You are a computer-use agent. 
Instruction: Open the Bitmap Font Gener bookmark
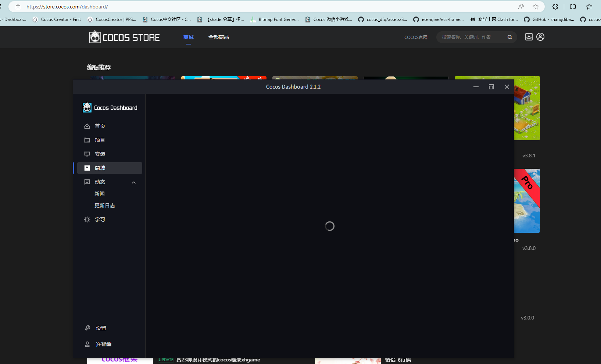click(274, 19)
